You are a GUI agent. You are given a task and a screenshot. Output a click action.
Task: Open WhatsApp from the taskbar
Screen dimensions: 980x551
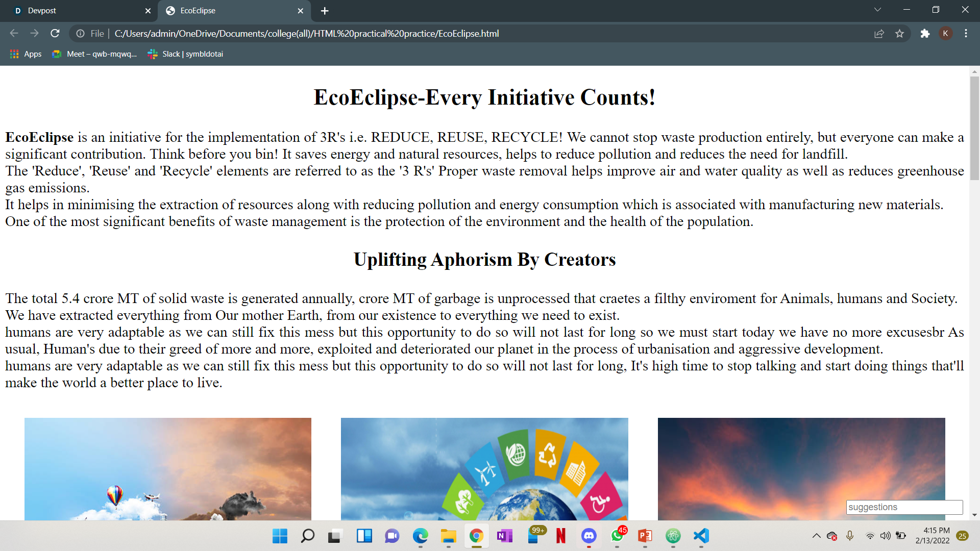click(x=617, y=536)
